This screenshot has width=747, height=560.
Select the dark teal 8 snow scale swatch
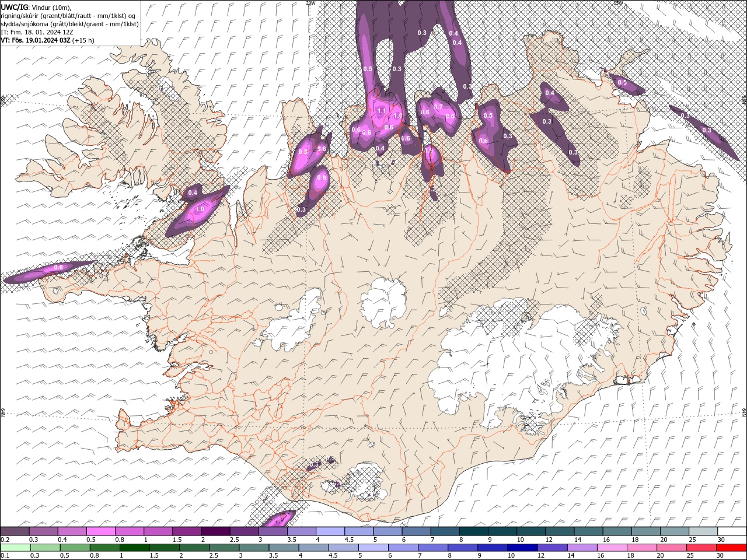[x=474, y=531]
